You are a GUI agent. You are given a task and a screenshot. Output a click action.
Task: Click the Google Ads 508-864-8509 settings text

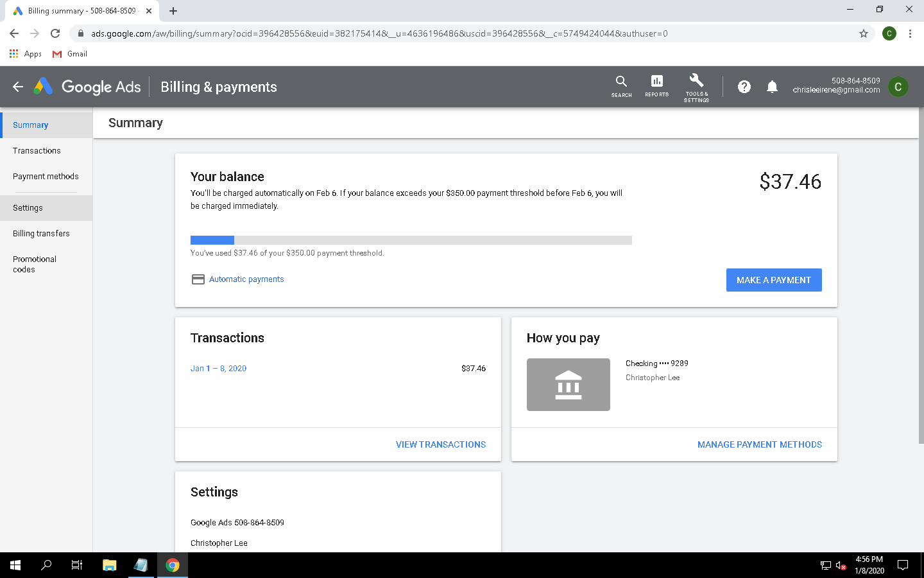(x=237, y=523)
